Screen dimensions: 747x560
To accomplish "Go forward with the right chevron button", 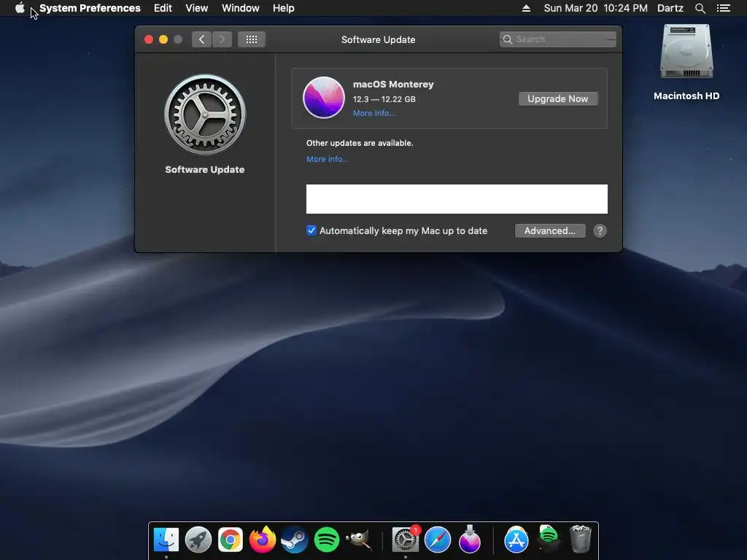I will 222,39.
